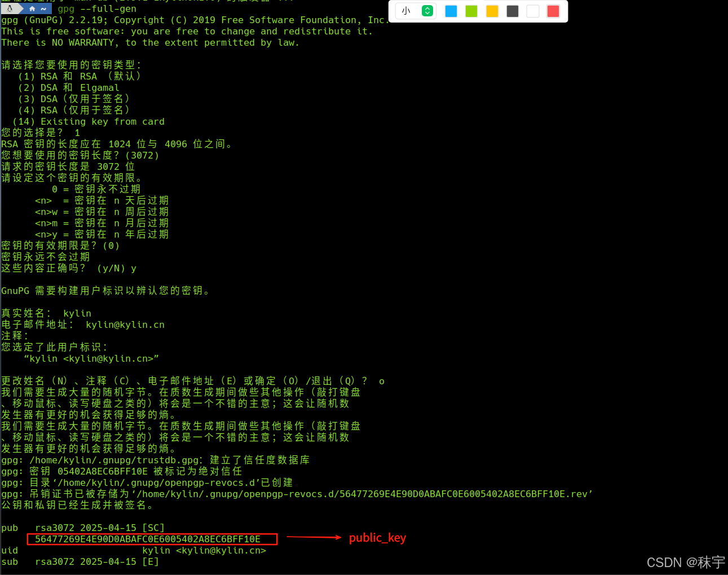
Task: Click the line 公钥和私钥已经生成并被签名。
Action: coord(77,505)
